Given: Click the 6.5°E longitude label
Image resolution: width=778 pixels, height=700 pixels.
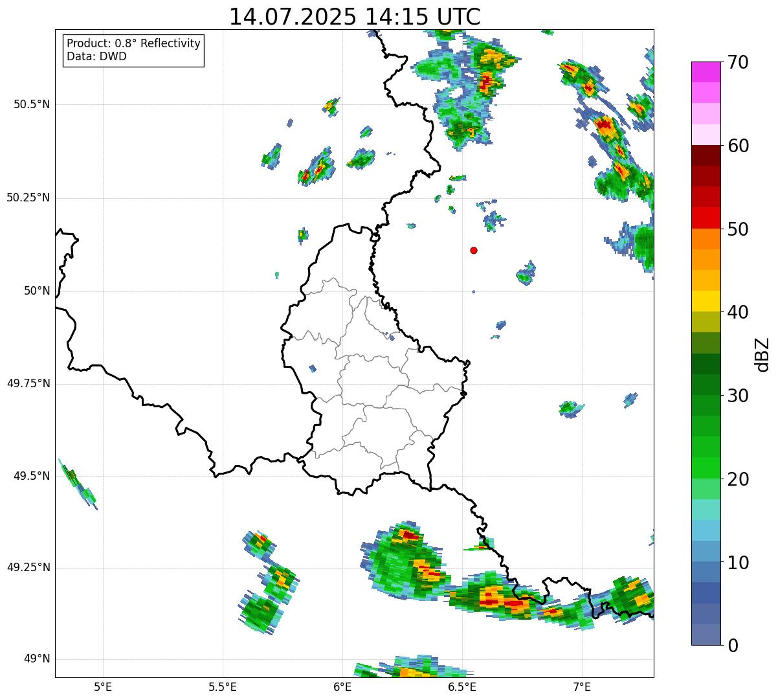Looking at the screenshot, I should (462, 686).
